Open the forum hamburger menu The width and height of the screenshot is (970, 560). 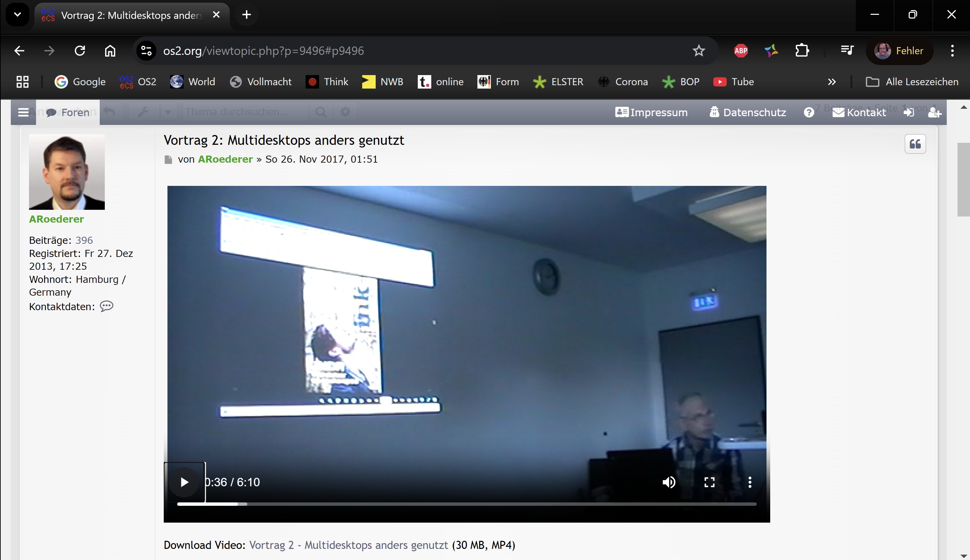[24, 112]
